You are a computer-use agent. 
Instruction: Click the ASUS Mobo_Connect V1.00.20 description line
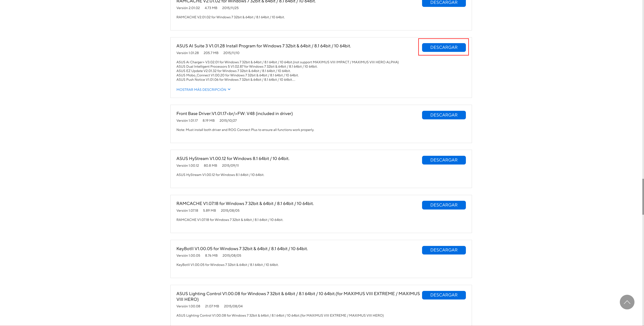click(237, 75)
